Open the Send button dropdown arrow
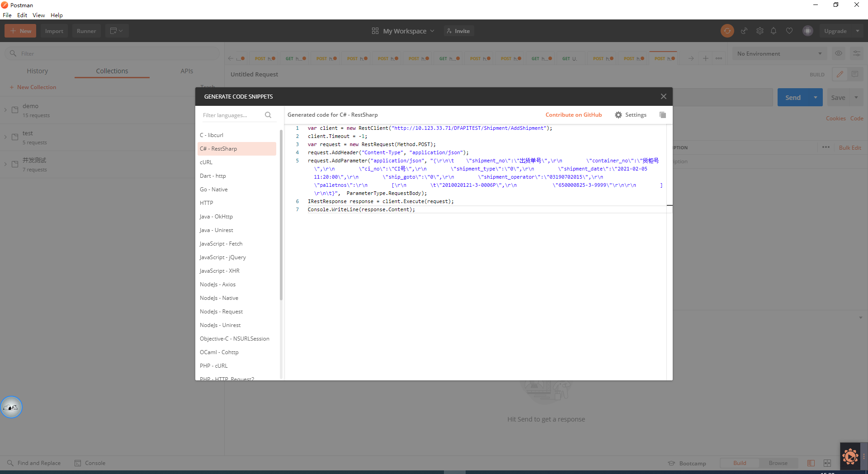Image resolution: width=868 pixels, height=474 pixels. click(816, 97)
